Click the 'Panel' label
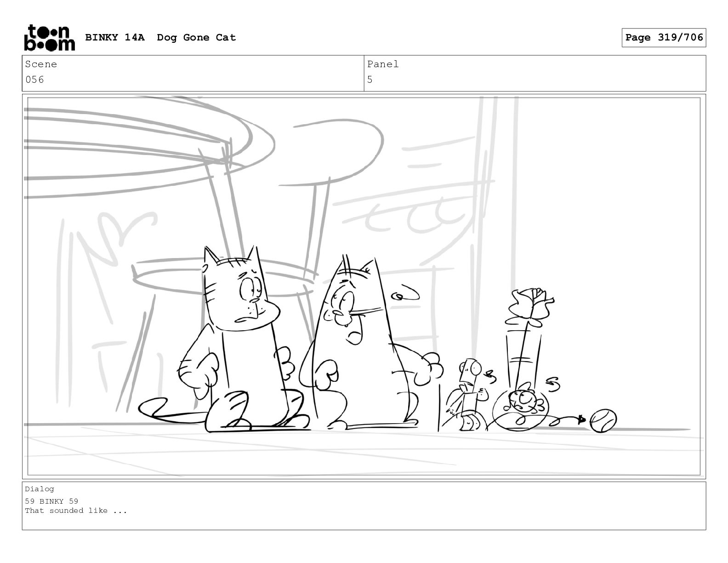 [x=383, y=64]
